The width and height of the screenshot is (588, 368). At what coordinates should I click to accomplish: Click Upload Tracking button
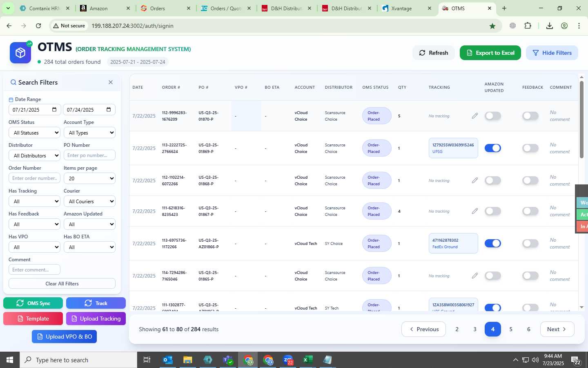[x=96, y=319]
